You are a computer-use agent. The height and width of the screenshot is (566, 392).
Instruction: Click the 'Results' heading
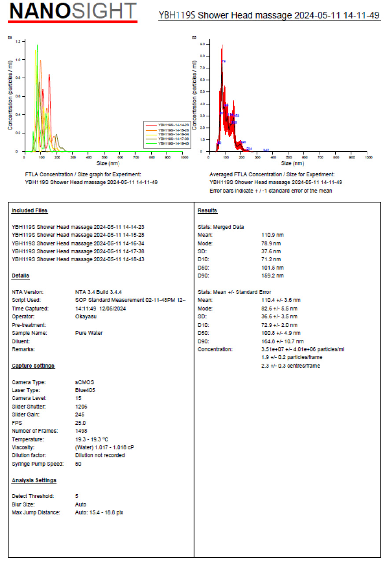(x=208, y=211)
